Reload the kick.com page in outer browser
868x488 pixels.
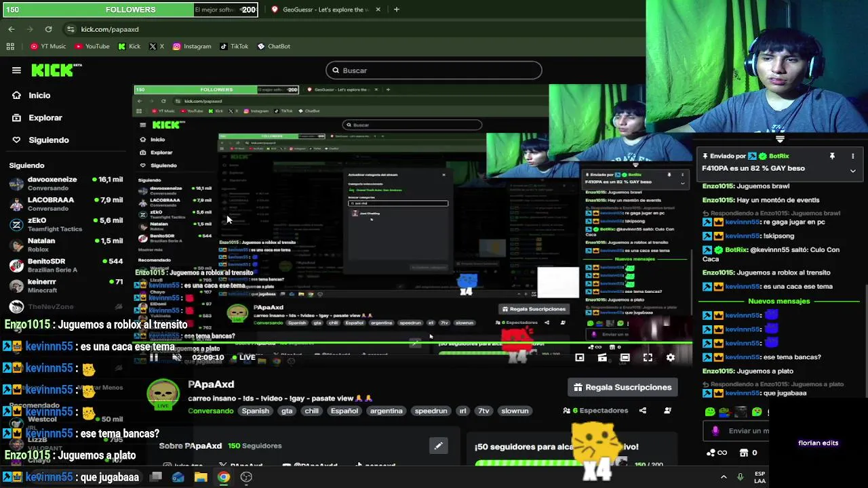click(x=48, y=29)
